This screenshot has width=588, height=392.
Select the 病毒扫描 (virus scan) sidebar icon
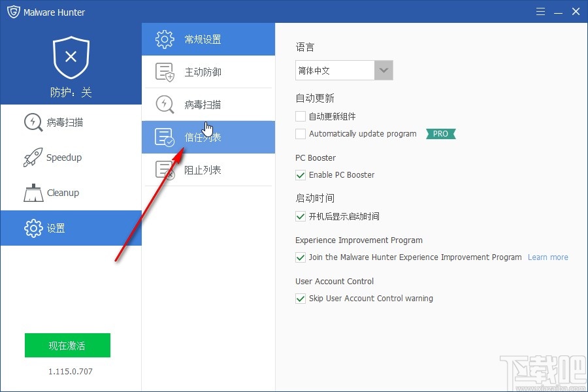pos(33,122)
